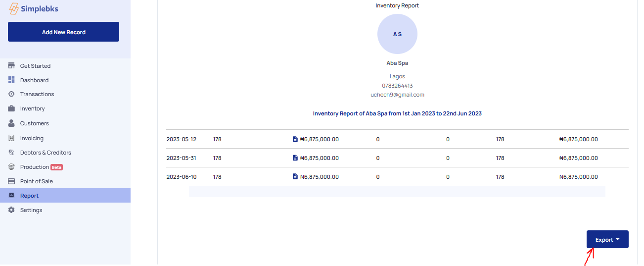Click the Beta badge next to Production
This screenshot has width=644, height=266.
coord(57,167)
